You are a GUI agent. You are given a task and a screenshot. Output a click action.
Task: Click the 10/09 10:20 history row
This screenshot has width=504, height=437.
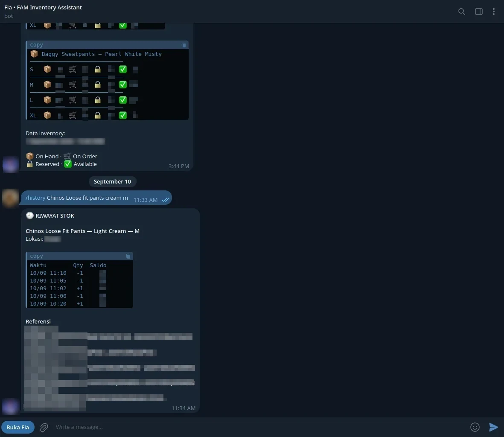click(x=68, y=304)
